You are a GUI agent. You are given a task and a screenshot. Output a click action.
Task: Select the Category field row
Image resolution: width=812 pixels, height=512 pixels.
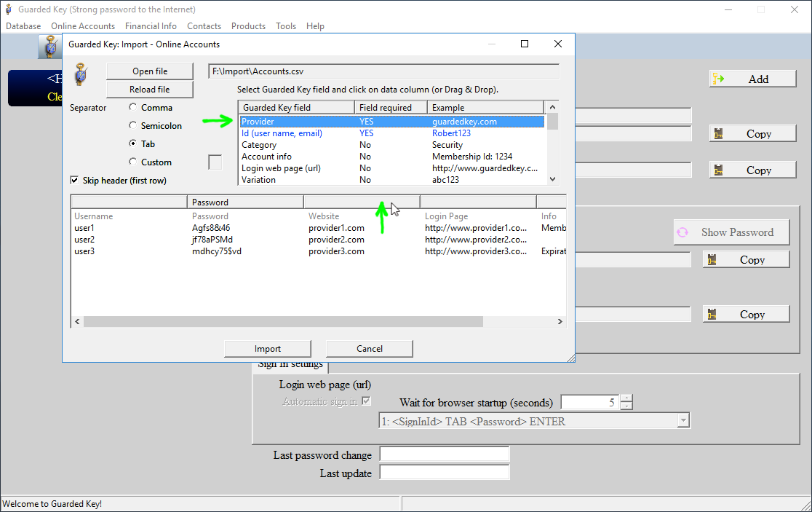click(392, 145)
